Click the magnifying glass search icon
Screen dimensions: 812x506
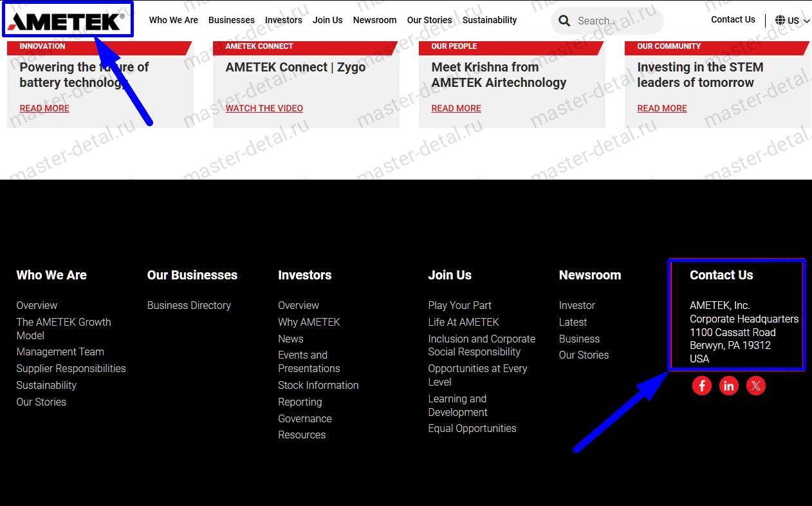[564, 21]
